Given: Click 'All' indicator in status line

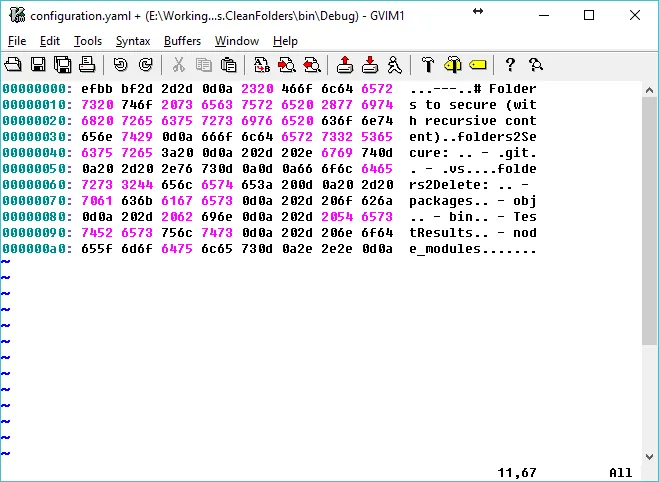Looking at the screenshot, I should click(621, 473).
